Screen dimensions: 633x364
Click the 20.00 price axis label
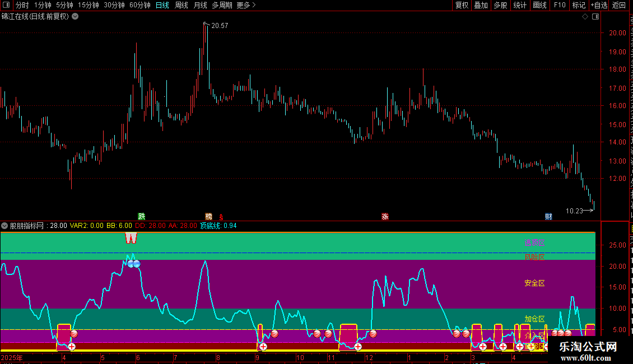(618, 33)
